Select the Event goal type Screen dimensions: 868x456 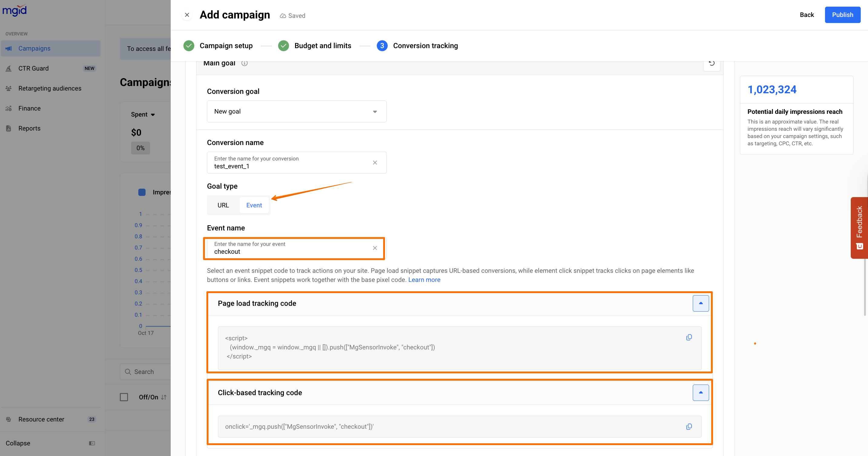click(x=254, y=205)
